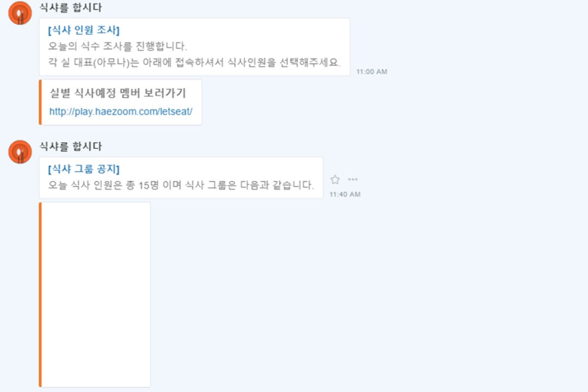Click the bot avatar beside 식샤 인원 조사 message
This screenshot has height=392, width=588.
pyautogui.click(x=20, y=13)
